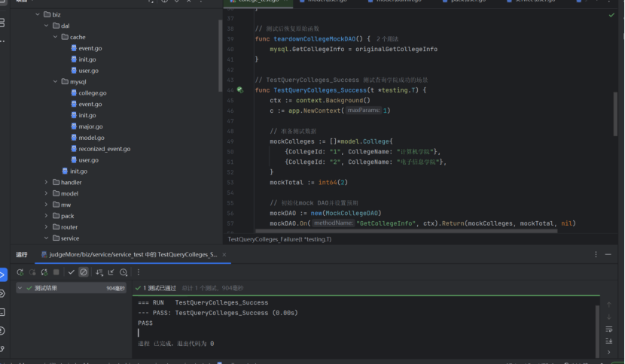Viewport: 625px width, 364px height.
Task: Click the 运行 panel label
Action: (x=22, y=254)
